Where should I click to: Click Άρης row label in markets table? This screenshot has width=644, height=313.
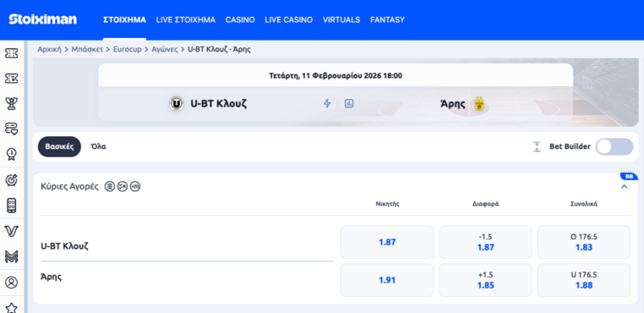tap(52, 277)
